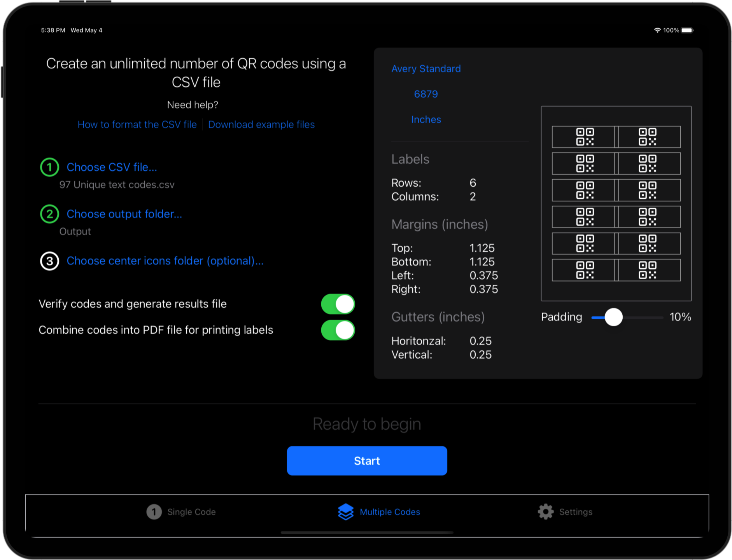Change the Inches unit picker

pos(426,120)
